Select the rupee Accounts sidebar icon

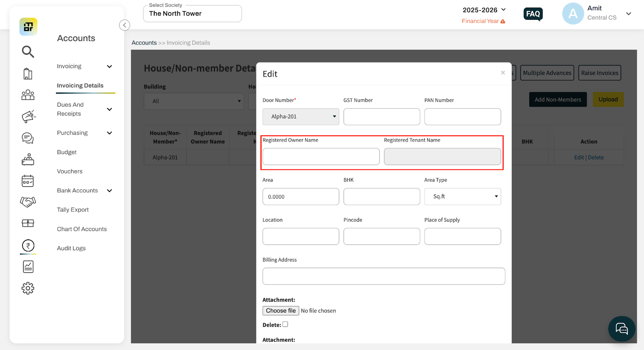point(28,245)
